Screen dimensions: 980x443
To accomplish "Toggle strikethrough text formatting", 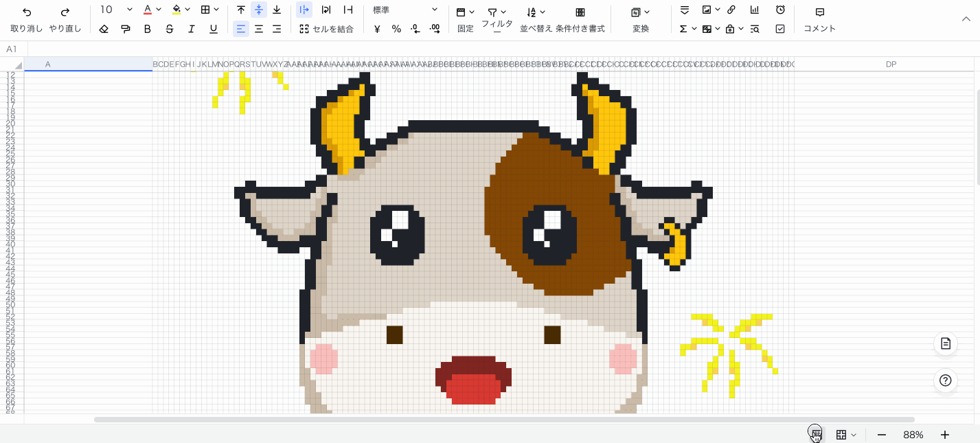I will (170, 29).
